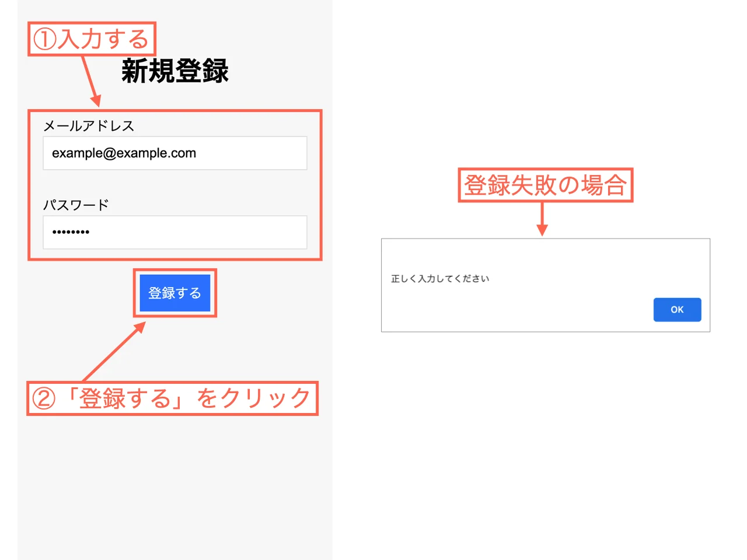747x560 pixels.
Task: Click the masked password dots
Action: tap(70, 232)
